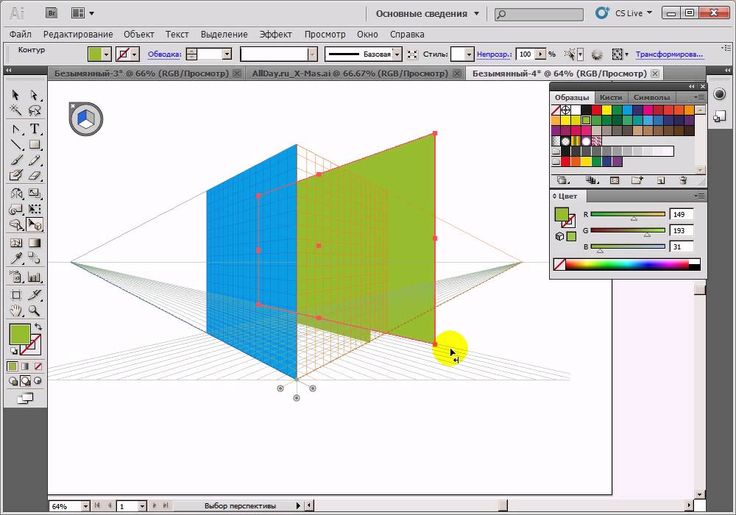Image resolution: width=736 pixels, height=515 pixels.
Task: Open fill color dropdown in control panel
Action: (x=107, y=54)
